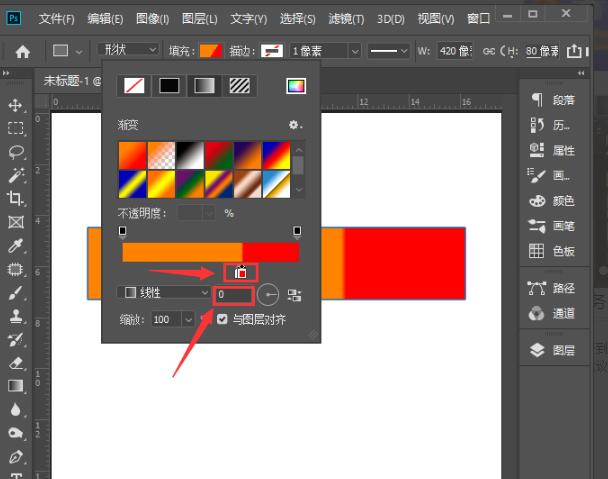Viewport: 608px width, 479px height.
Task: Uncheck the 与图层对齐 checkbox
Action: point(222,319)
